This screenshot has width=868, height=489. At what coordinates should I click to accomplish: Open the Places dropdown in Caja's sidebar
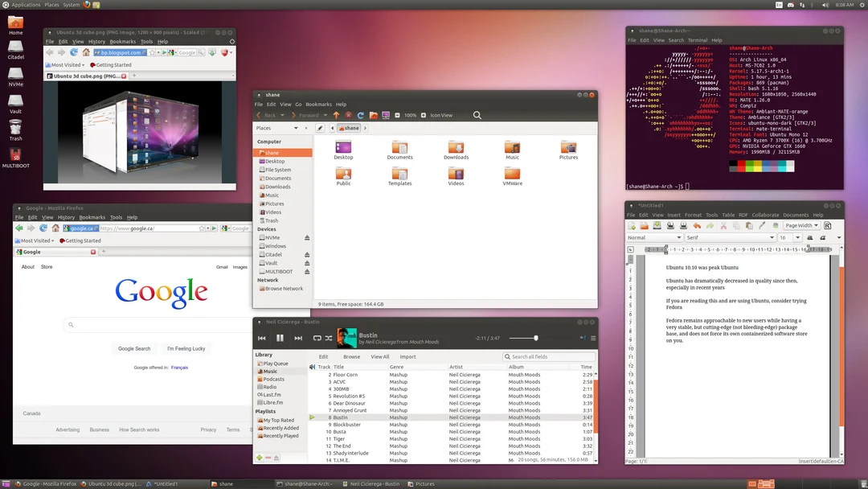(x=297, y=128)
